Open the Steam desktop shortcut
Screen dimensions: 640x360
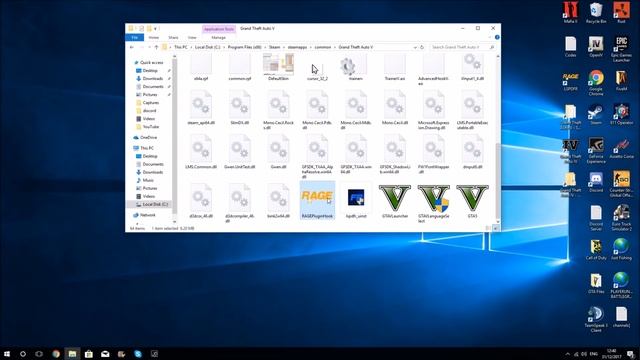596,115
